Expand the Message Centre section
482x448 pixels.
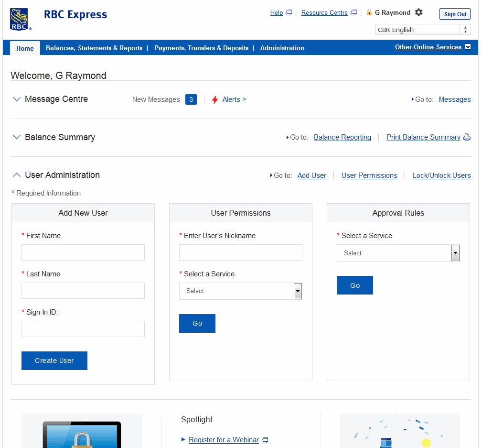pyautogui.click(x=17, y=99)
